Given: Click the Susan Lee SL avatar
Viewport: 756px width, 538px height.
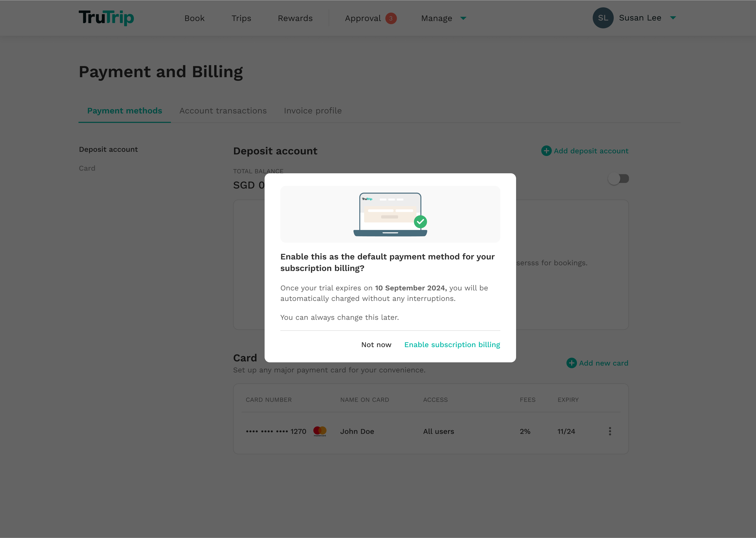Looking at the screenshot, I should pyautogui.click(x=603, y=18).
